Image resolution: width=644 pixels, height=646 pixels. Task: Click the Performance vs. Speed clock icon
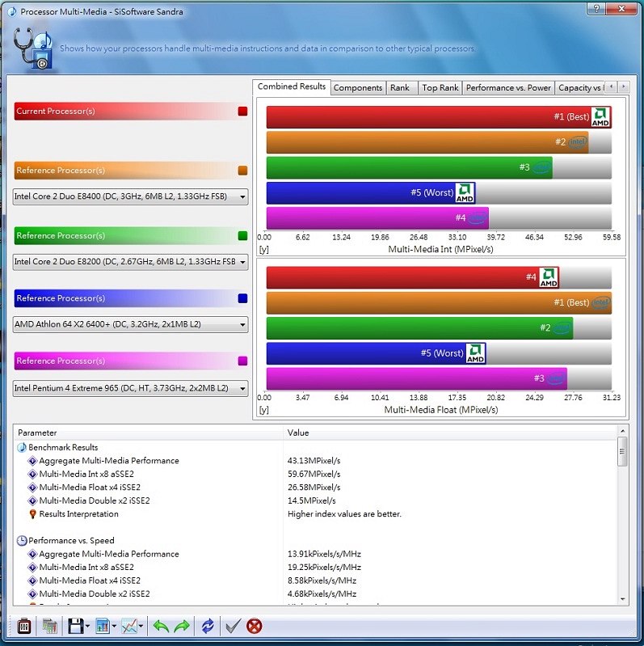pos(21,541)
